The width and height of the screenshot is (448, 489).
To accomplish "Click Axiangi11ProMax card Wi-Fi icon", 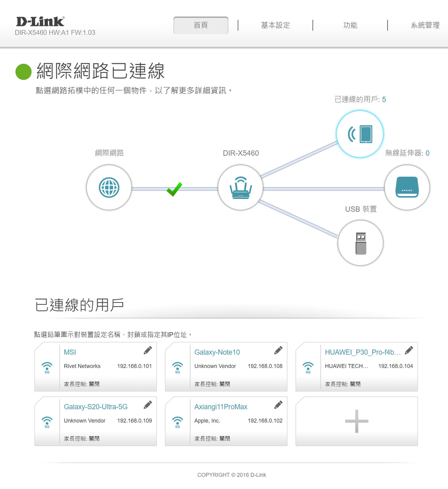I will [178, 422].
